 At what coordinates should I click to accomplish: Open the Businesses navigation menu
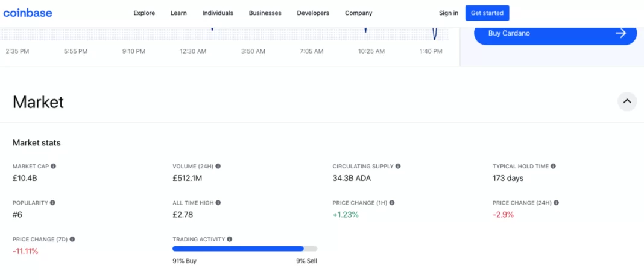point(265,13)
